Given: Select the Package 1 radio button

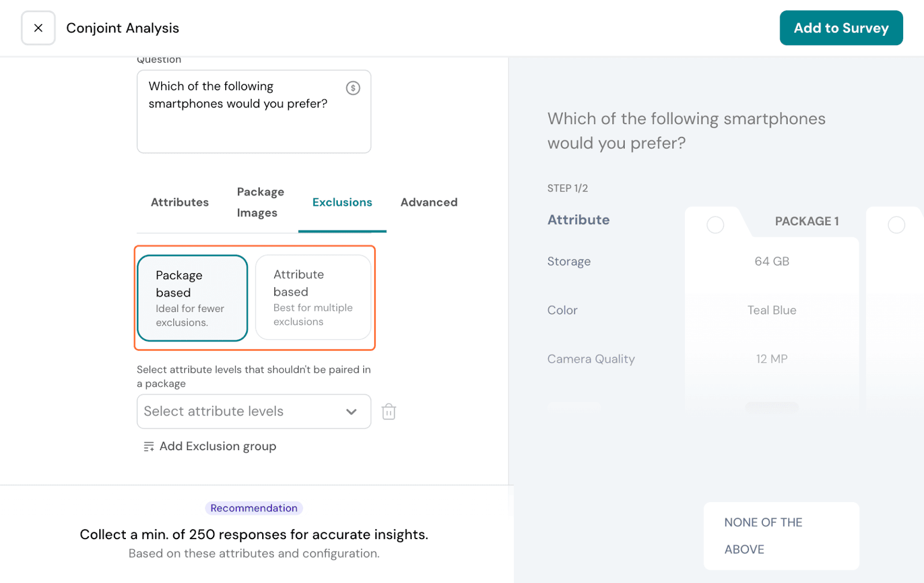Looking at the screenshot, I should pos(715,225).
